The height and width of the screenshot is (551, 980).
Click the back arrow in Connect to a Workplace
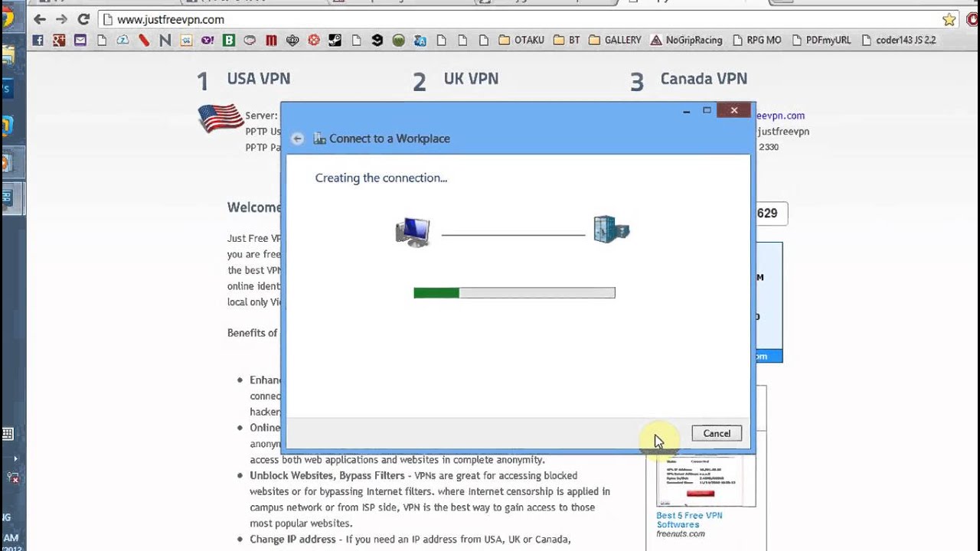(x=297, y=139)
